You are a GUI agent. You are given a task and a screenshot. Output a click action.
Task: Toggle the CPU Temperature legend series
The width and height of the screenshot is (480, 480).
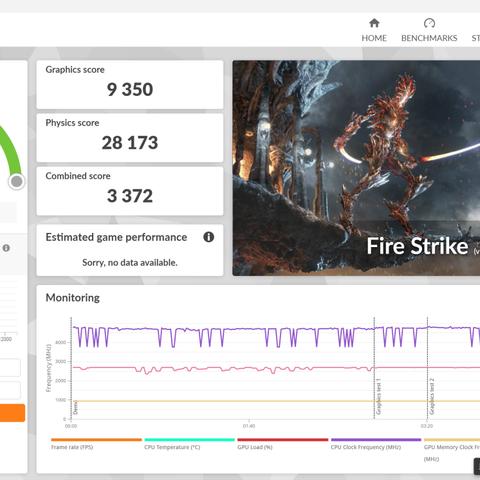[x=190, y=444]
